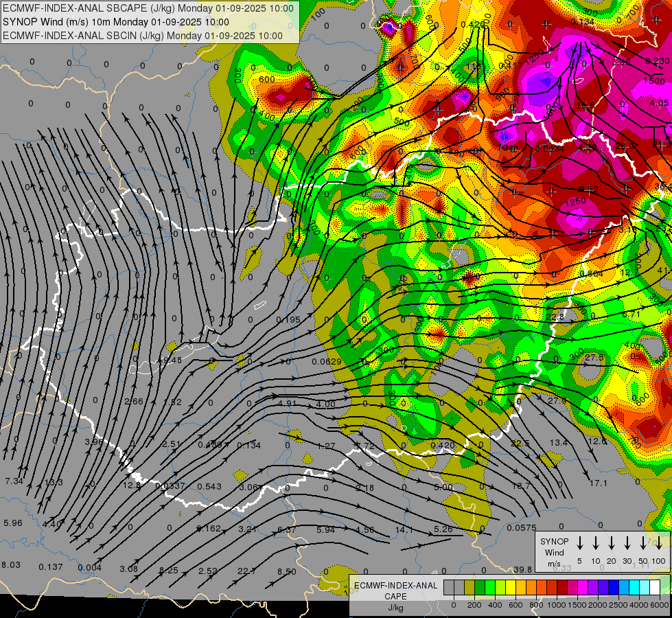Click the 0.0629 value on the map
Screen dimensions: 672x618
coord(327,362)
